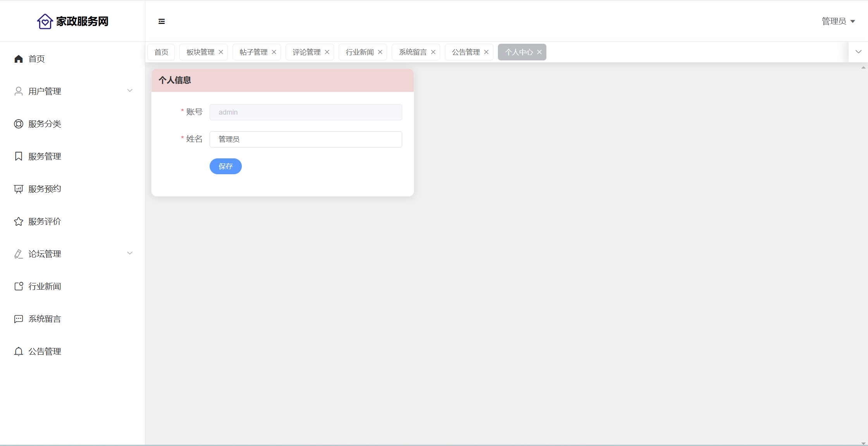
Task: Click the hamburger sidebar collapse icon
Action: tap(162, 21)
